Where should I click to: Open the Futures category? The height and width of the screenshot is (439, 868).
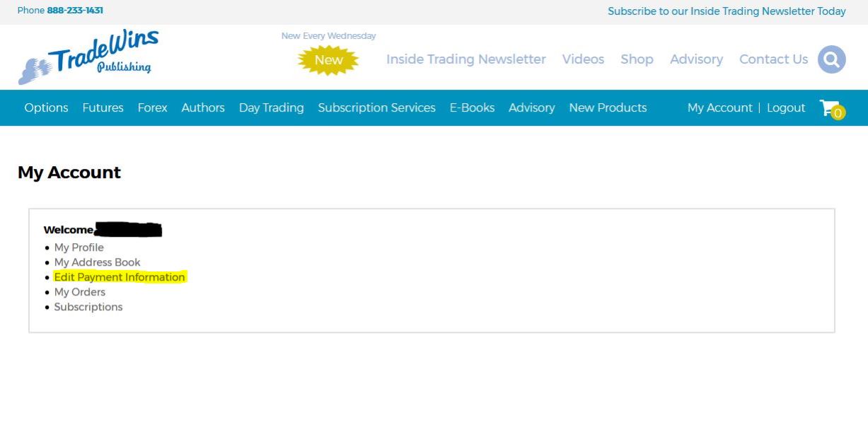pyautogui.click(x=103, y=107)
